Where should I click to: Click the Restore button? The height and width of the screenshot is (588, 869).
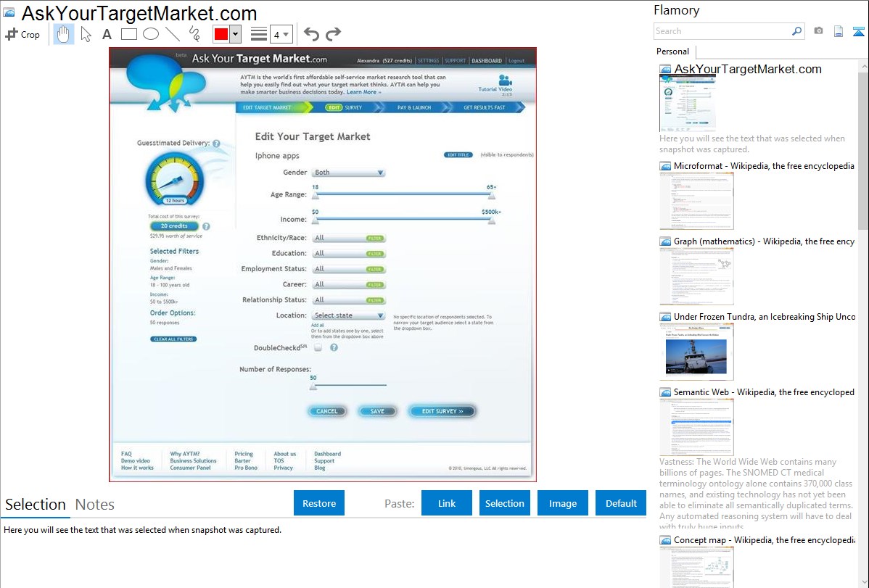pyautogui.click(x=319, y=503)
